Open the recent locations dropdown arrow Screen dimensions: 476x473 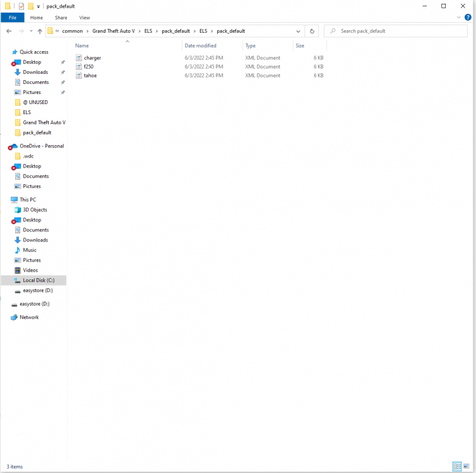coord(31,31)
